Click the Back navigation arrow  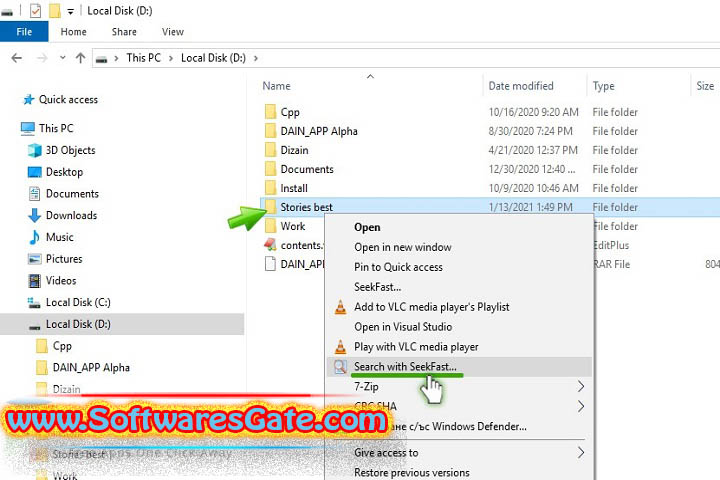tap(17, 58)
